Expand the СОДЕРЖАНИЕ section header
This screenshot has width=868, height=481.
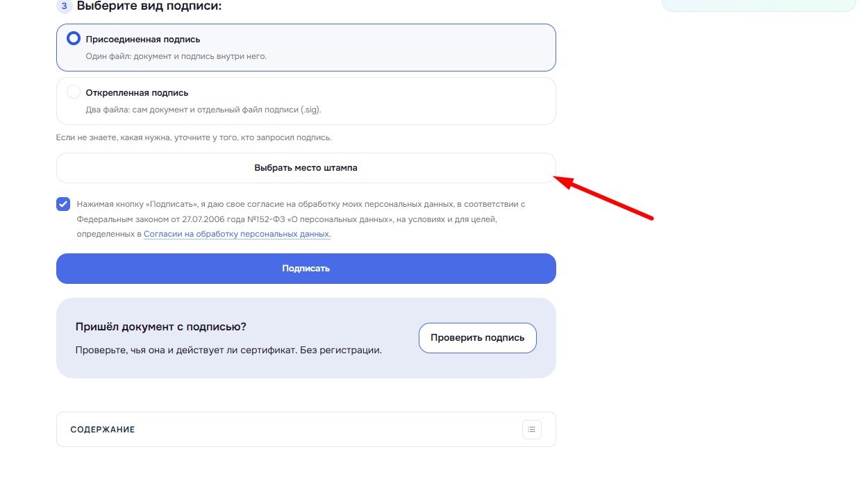tap(306, 430)
